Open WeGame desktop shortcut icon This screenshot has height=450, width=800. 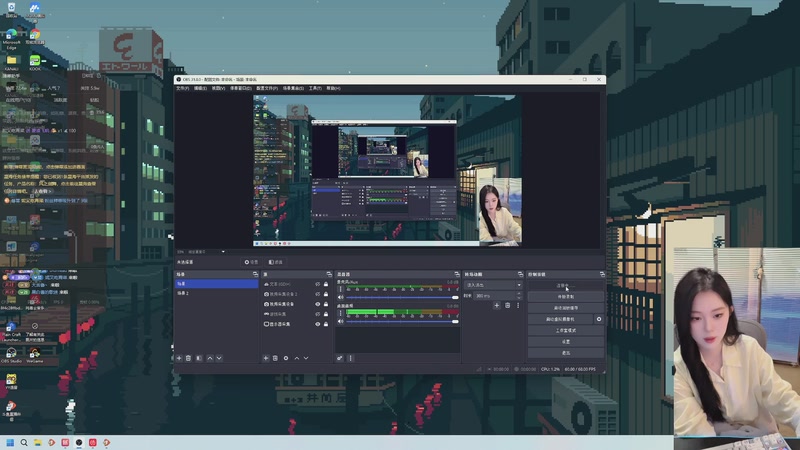[x=35, y=354]
